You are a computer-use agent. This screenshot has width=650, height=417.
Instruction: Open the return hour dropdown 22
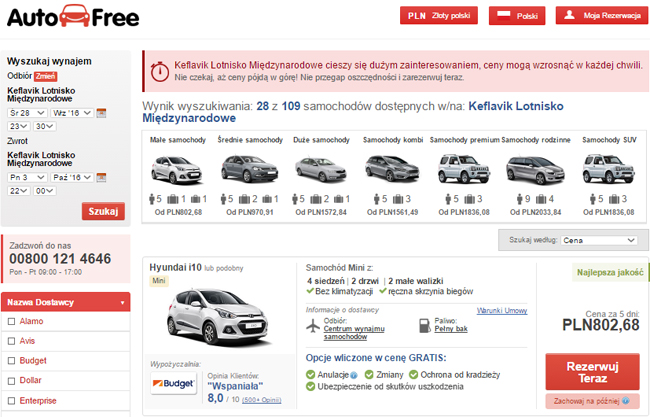coord(19,191)
